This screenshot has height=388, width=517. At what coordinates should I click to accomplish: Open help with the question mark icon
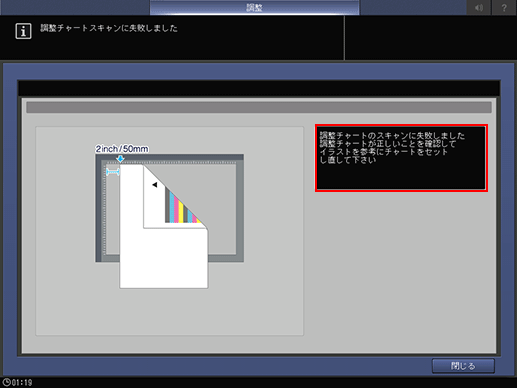click(x=504, y=7)
